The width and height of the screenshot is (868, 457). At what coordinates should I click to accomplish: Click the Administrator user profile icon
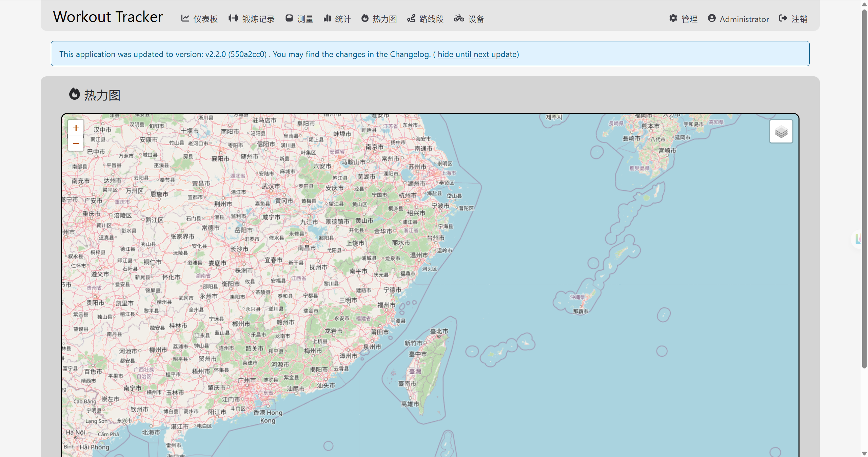coord(712,18)
